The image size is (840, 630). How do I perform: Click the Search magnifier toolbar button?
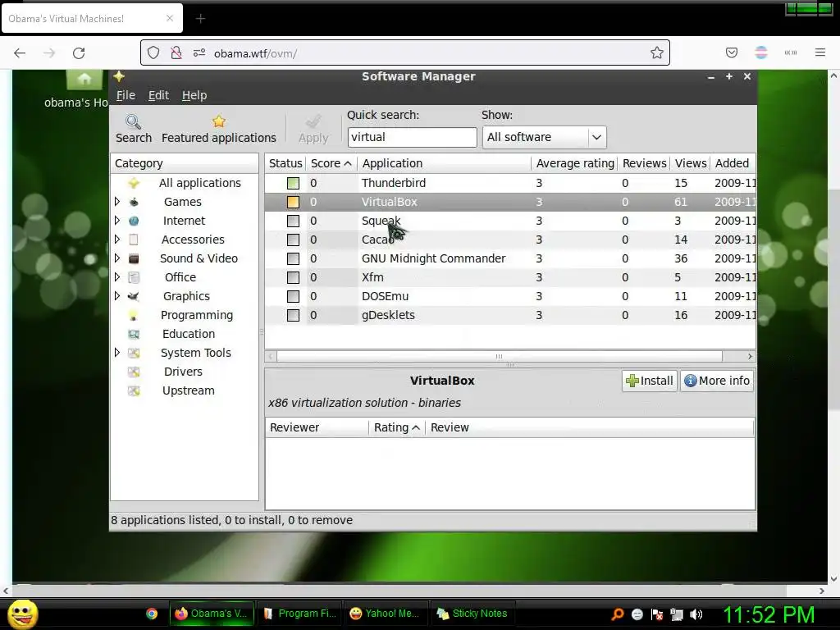click(134, 129)
